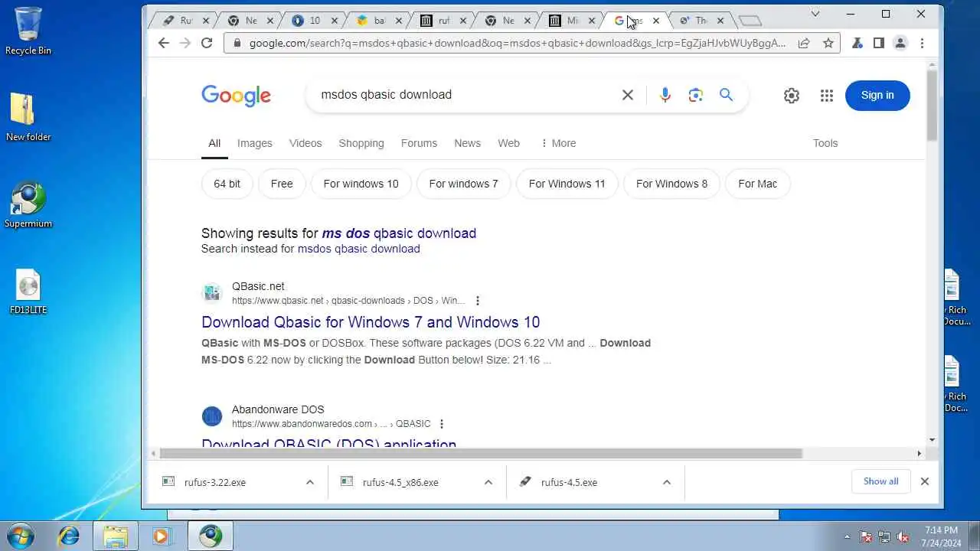Screen dimensions: 980x551
Task: Launch Internet Explorer from the taskbar
Action: [69, 536]
